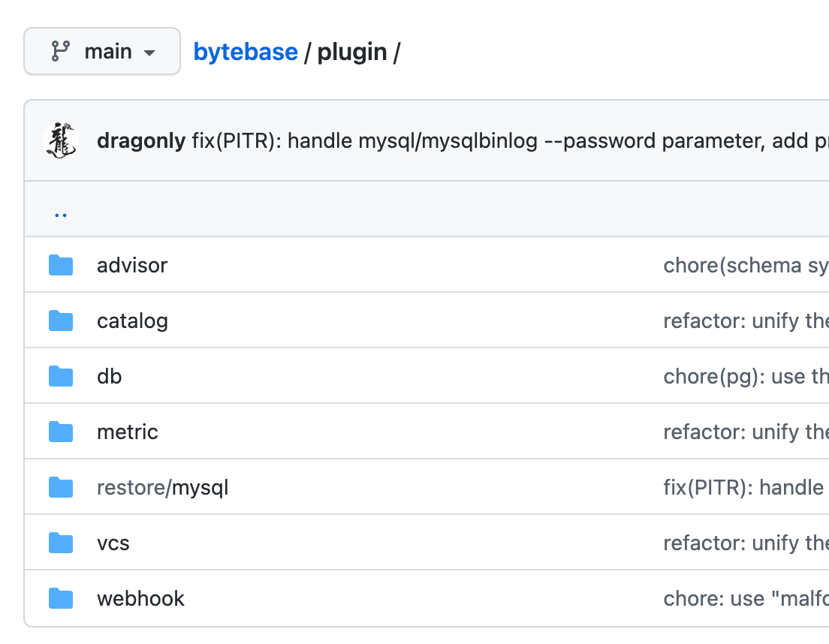The height and width of the screenshot is (644, 829).
Task: Click the bytebase repository breadcrumb link
Action: coord(246,52)
